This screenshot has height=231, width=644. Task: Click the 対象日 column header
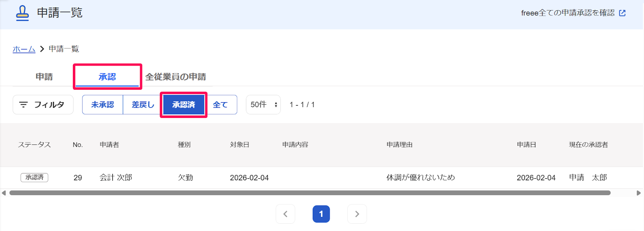tap(239, 144)
